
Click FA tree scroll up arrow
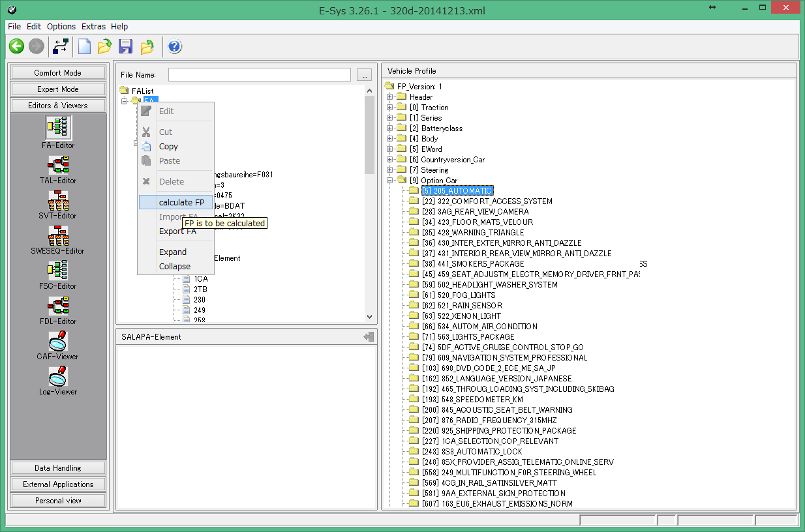click(x=371, y=91)
